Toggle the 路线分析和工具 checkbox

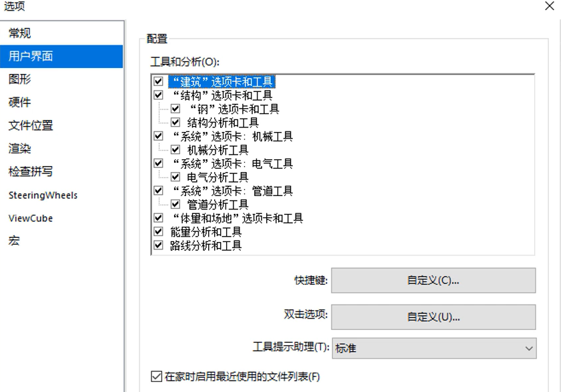pyautogui.click(x=159, y=245)
